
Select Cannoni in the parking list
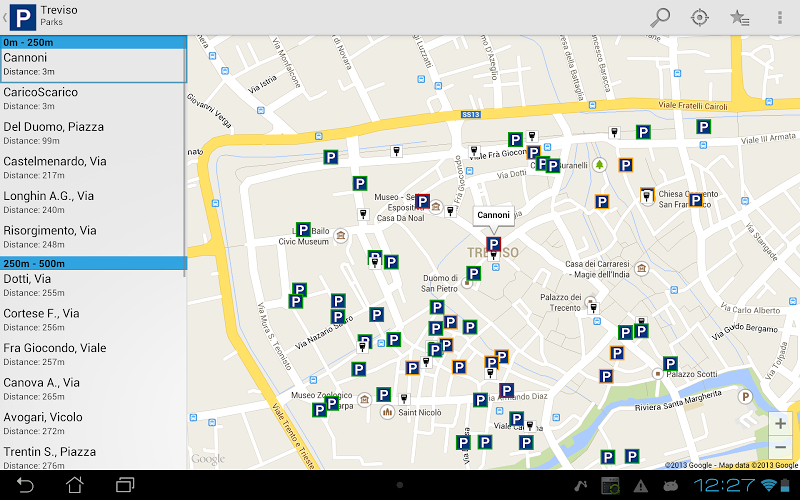[93, 64]
